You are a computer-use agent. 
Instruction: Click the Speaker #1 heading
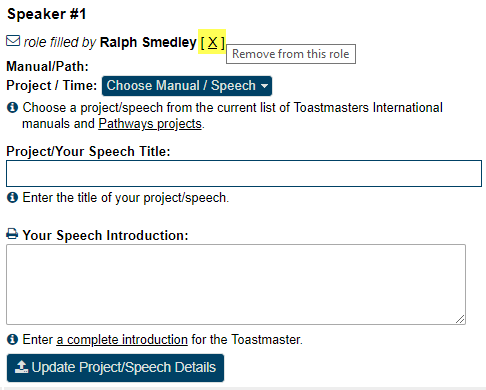tap(47, 14)
